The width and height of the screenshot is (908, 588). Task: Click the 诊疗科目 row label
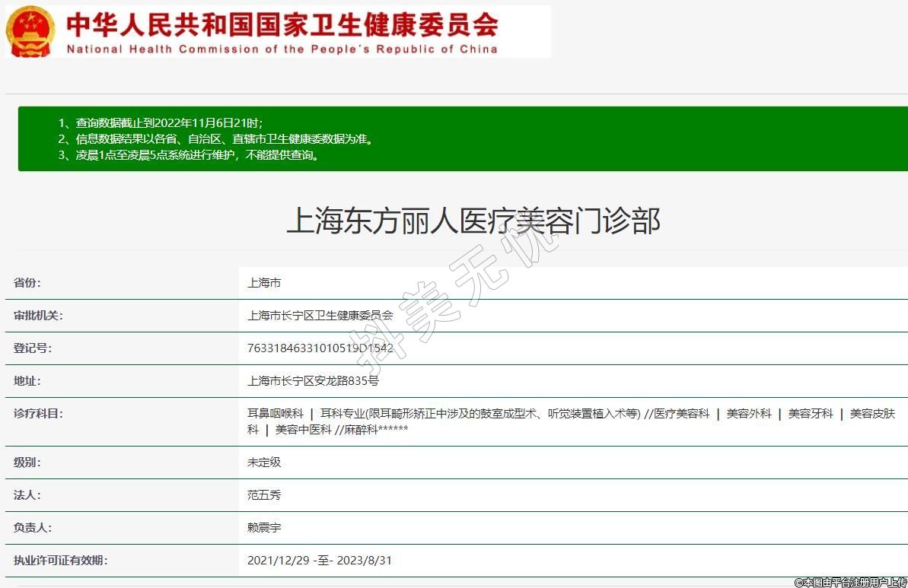point(38,414)
